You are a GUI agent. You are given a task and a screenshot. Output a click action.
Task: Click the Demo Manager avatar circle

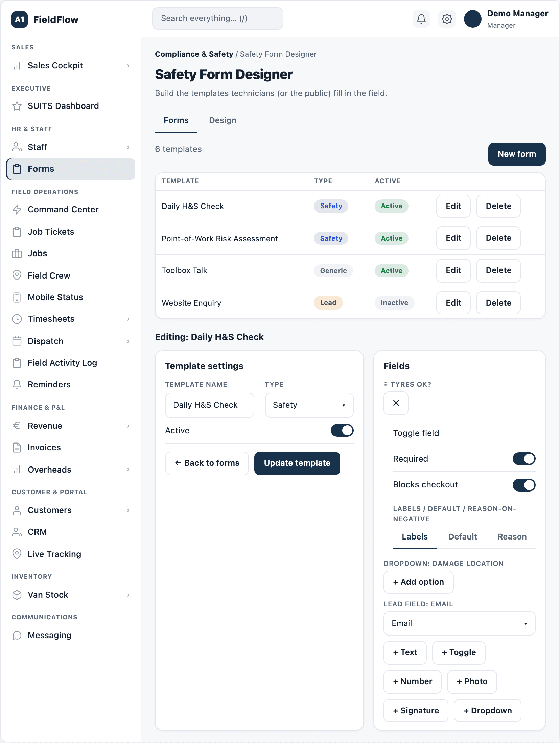pyautogui.click(x=473, y=19)
